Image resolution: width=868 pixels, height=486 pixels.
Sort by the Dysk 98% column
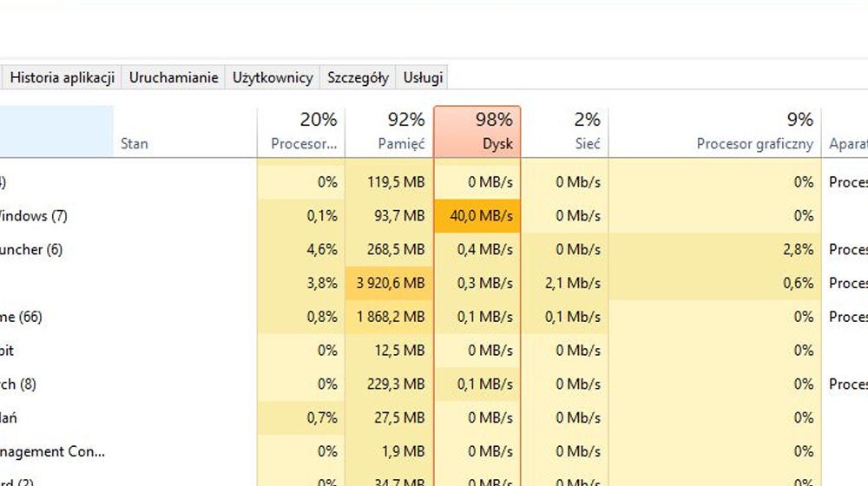[477, 132]
